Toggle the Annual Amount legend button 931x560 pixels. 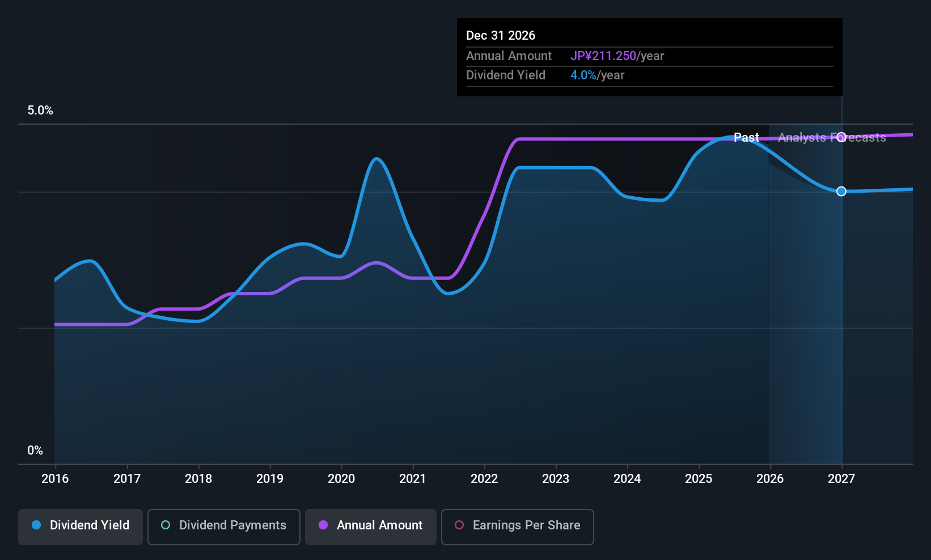[371, 527]
